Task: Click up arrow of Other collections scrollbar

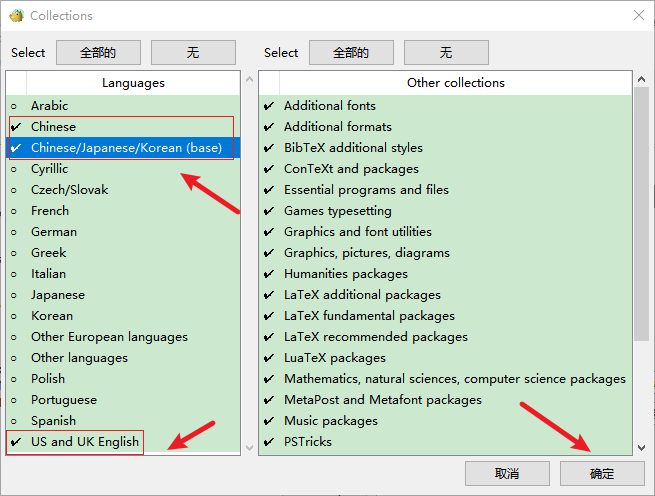Action: pos(642,79)
